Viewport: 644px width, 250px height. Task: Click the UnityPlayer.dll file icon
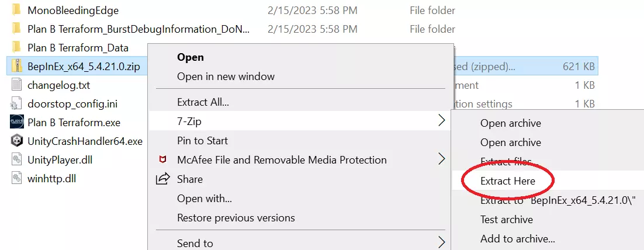(x=16, y=160)
